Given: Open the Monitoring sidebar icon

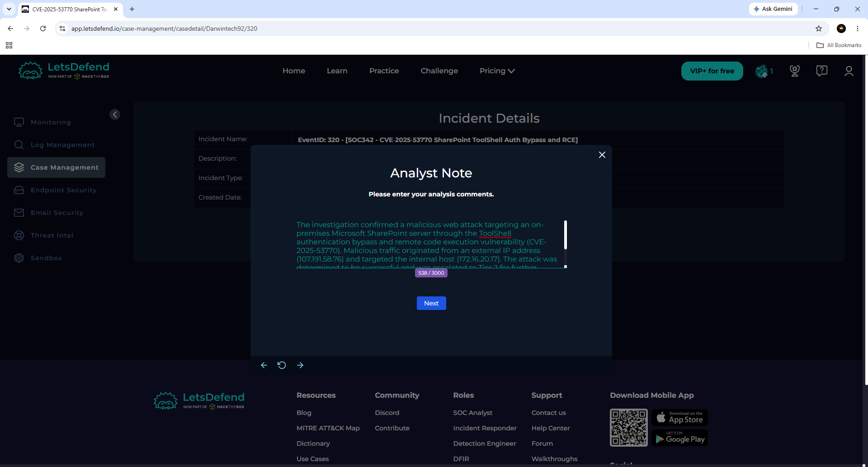Looking at the screenshot, I should [19, 122].
